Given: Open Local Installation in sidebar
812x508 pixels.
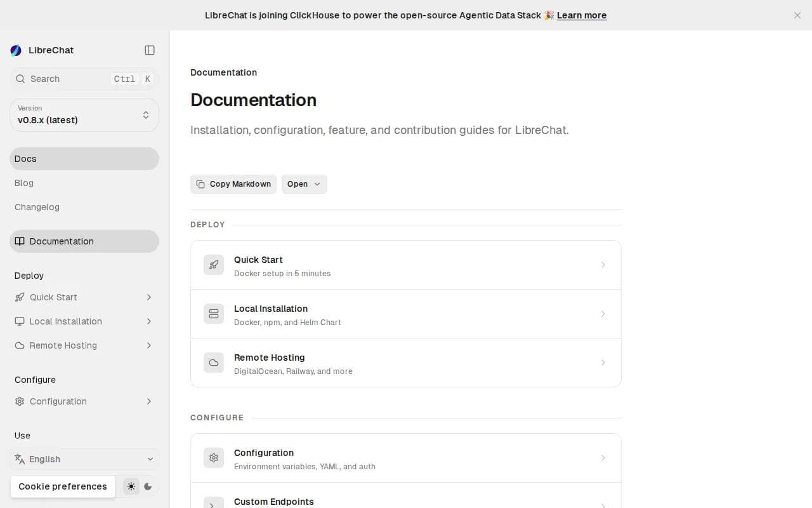Looking at the screenshot, I should tap(84, 321).
